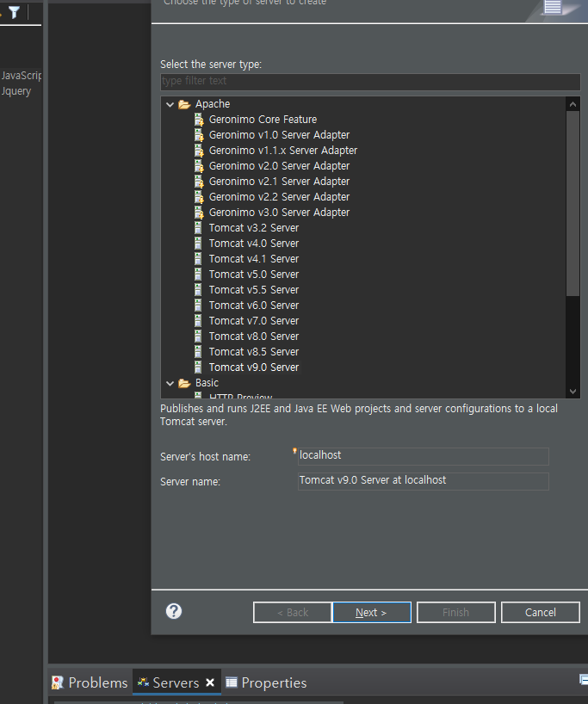Click the server list scrollbar thumb
The width and height of the screenshot is (588, 704).
(x=573, y=203)
